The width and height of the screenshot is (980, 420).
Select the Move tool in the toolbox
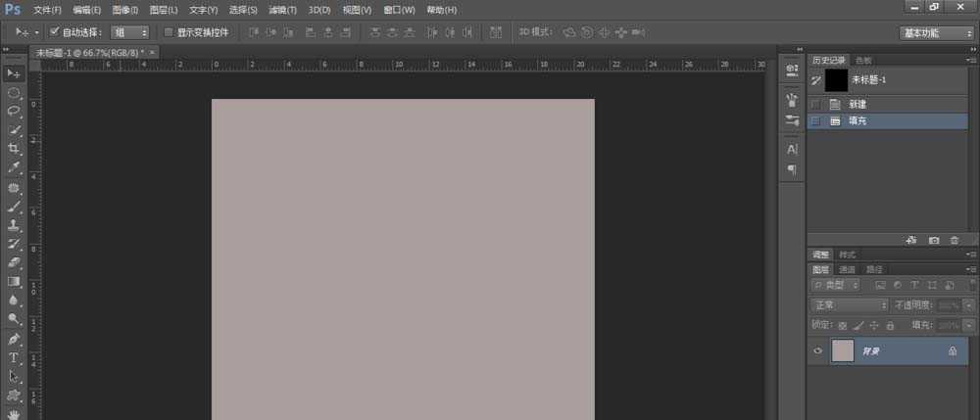point(14,74)
